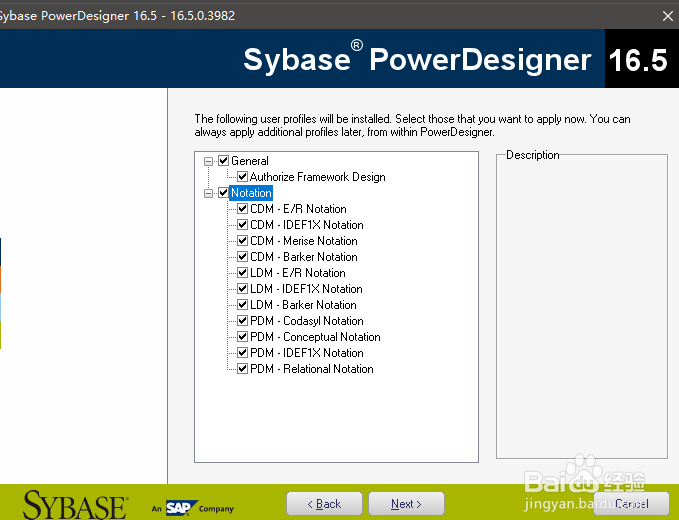This screenshot has height=520, width=679.
Task: Uncheck the Notation group checkbox
Action: (223, 193)
